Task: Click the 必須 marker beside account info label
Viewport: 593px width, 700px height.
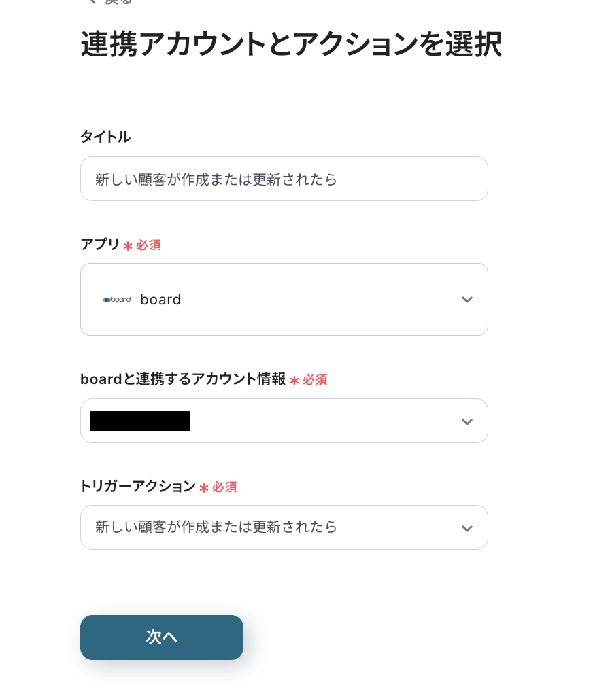Action: click(x=314, y=380)
